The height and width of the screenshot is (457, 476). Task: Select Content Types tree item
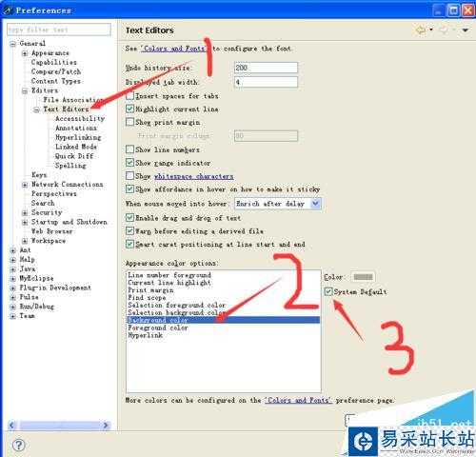coord(56,81)
